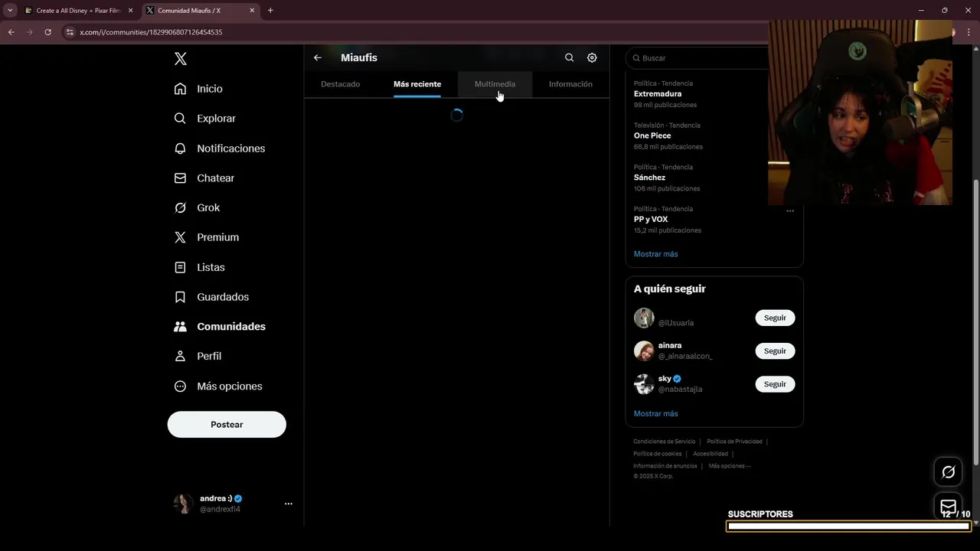Viewport: 980px width, 551px height.
Task: Open new browser tab
Action: 270,11
